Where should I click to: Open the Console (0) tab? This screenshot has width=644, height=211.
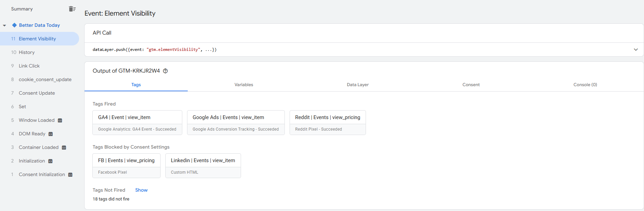(585, 85)
